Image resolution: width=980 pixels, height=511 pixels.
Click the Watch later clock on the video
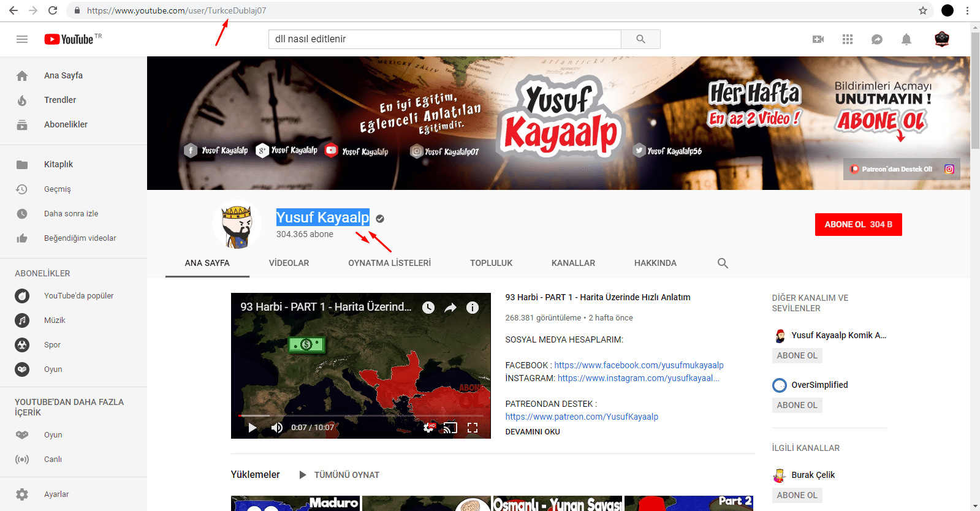pos(428,308)
